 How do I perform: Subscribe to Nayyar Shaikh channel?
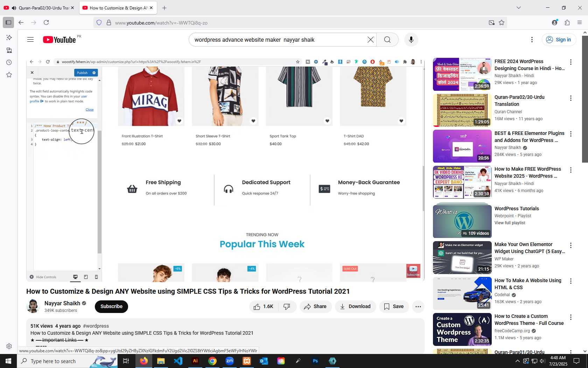click(x=111, y=306)
